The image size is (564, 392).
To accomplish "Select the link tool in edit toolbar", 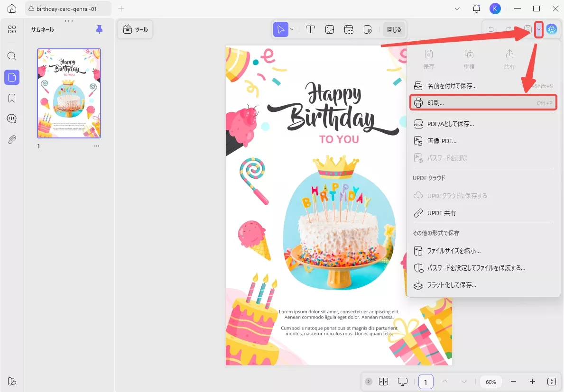I will coord(349,29).
